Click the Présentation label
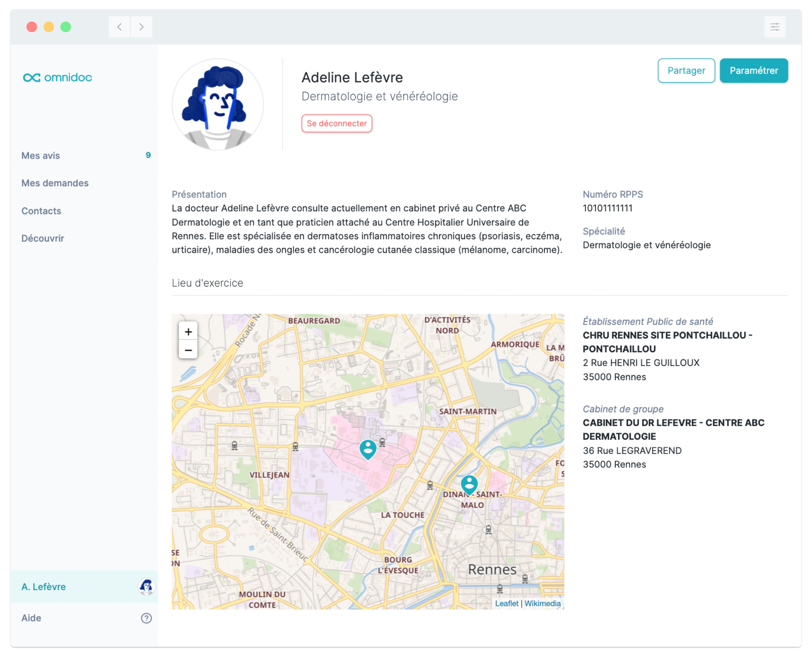Image resolution: width=812 pixels, height=656 pixels. (199, 195)
